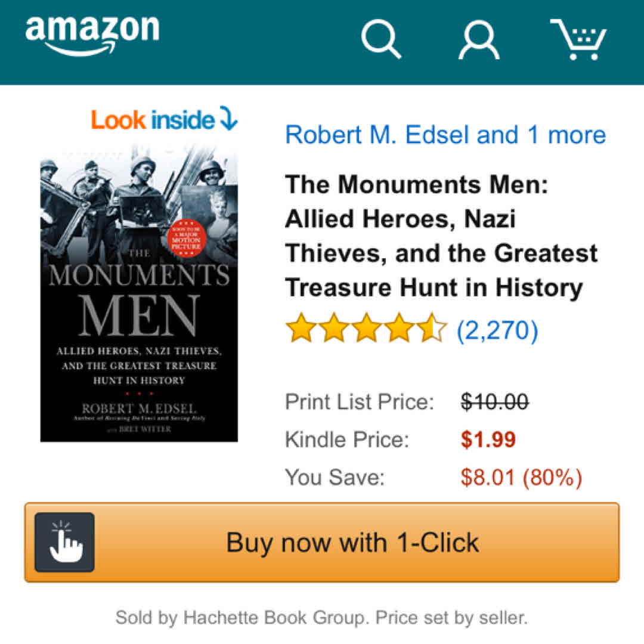The width and height of the screenshot is (644, 644).
Task: Open the account profile icon
Action: click(478, 39)
